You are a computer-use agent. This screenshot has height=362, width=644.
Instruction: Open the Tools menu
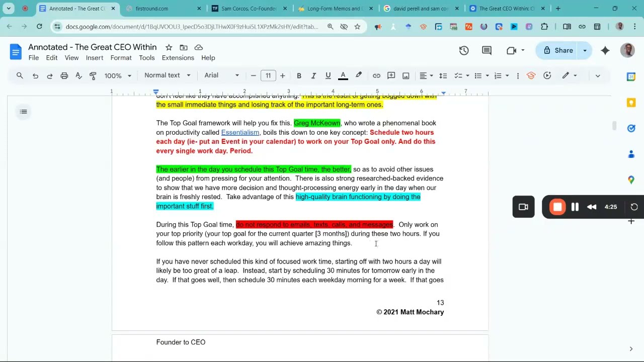point(147,58)
